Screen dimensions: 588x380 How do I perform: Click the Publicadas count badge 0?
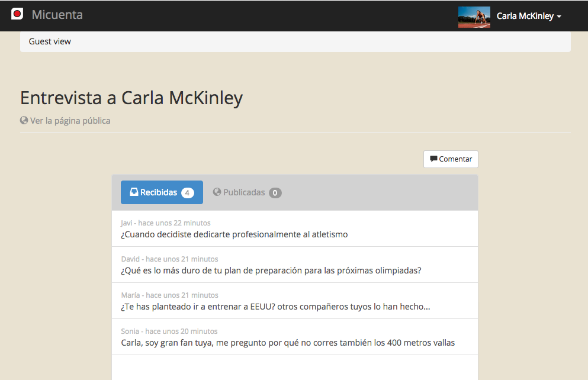(275, 192)
